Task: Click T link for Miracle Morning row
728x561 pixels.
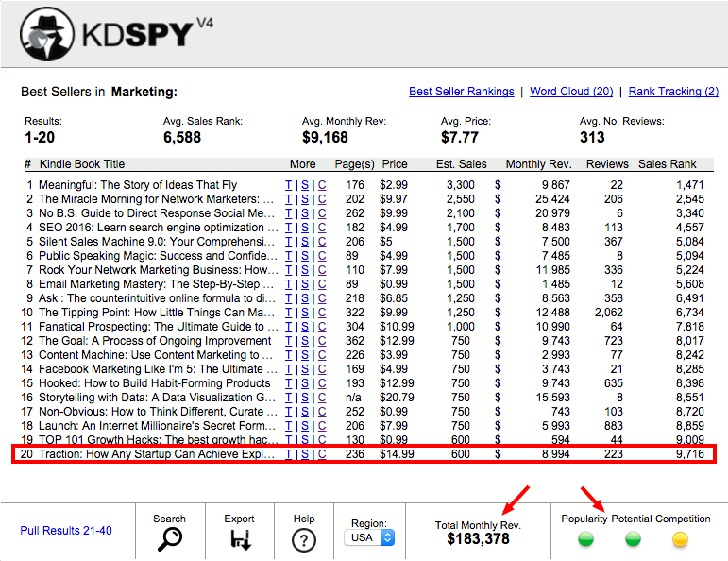Action: (x=288, y=199)
